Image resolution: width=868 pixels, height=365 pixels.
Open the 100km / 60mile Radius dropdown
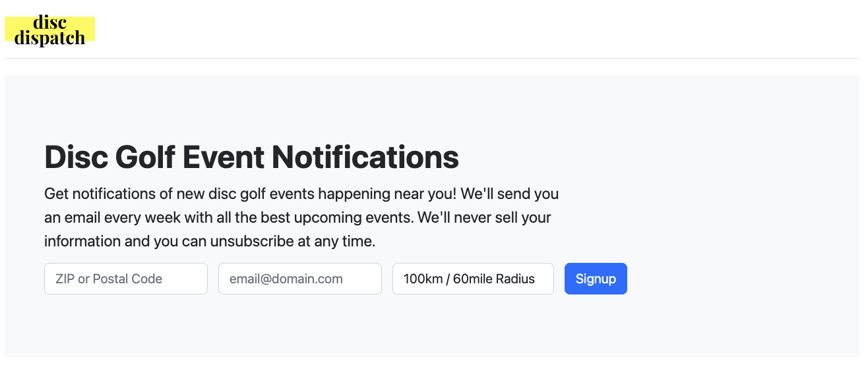pyautogui.click(x=472, y=279)
